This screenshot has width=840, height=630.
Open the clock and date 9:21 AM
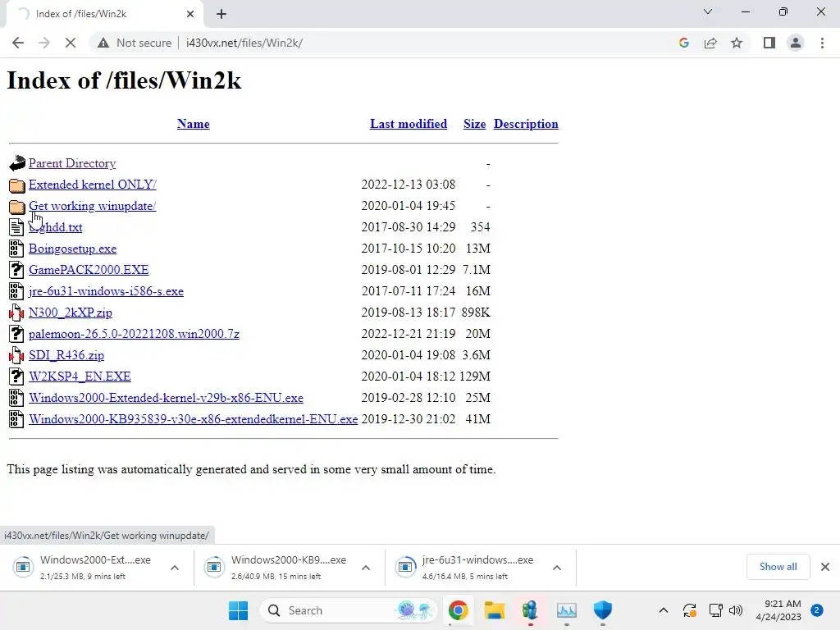tap(778, 610)
